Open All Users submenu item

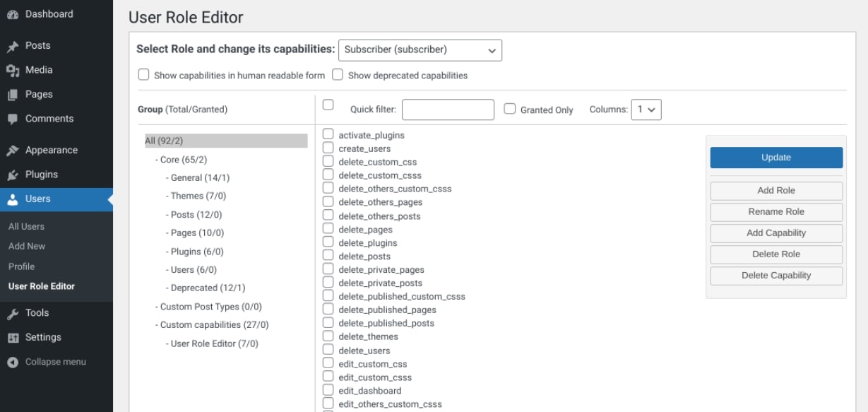point(26,227)
